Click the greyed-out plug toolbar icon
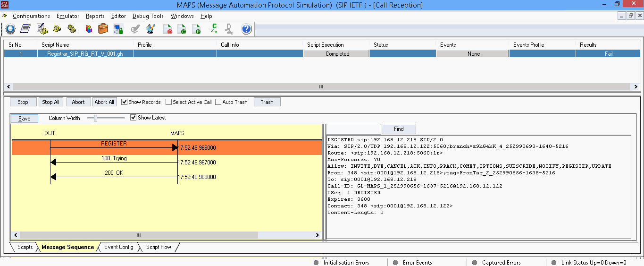This screenshot has height=266, width=644. [135, 29]
